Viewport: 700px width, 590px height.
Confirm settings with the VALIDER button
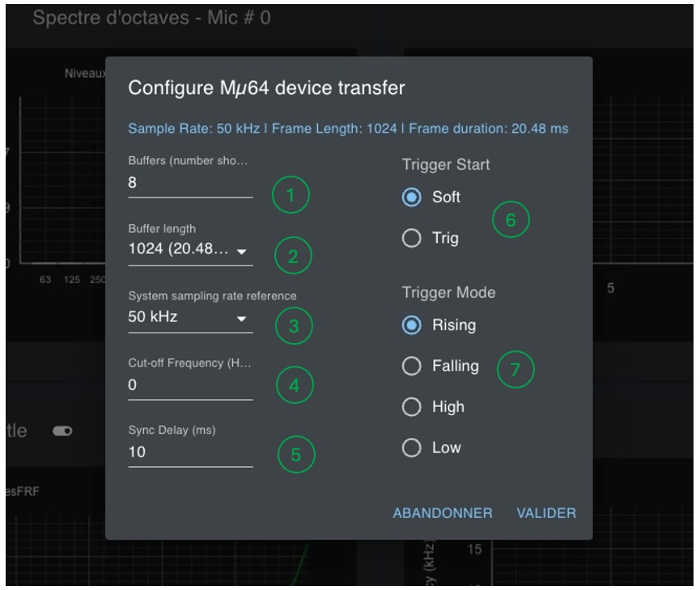point(546,513)
